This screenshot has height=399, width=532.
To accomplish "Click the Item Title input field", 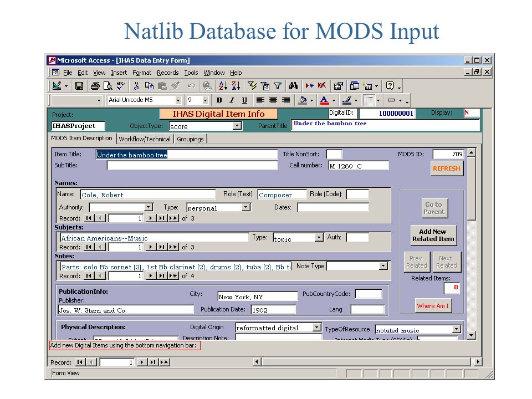I will [187, 155].
